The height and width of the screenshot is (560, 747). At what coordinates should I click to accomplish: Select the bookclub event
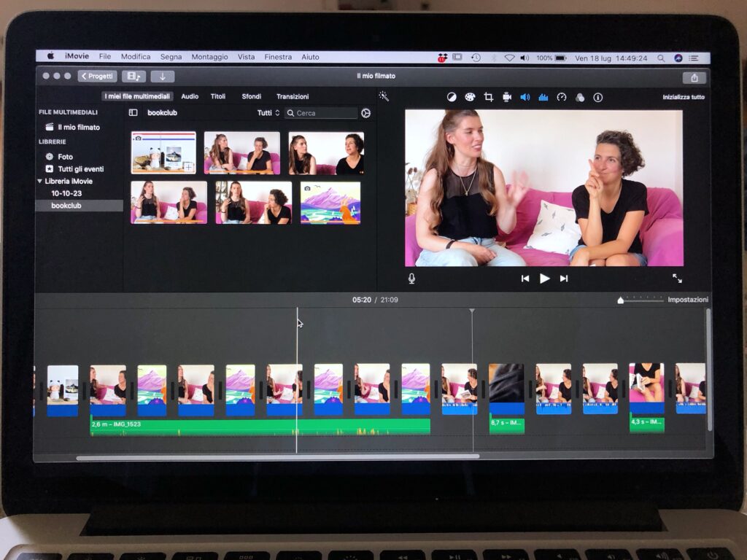[79, 206]
